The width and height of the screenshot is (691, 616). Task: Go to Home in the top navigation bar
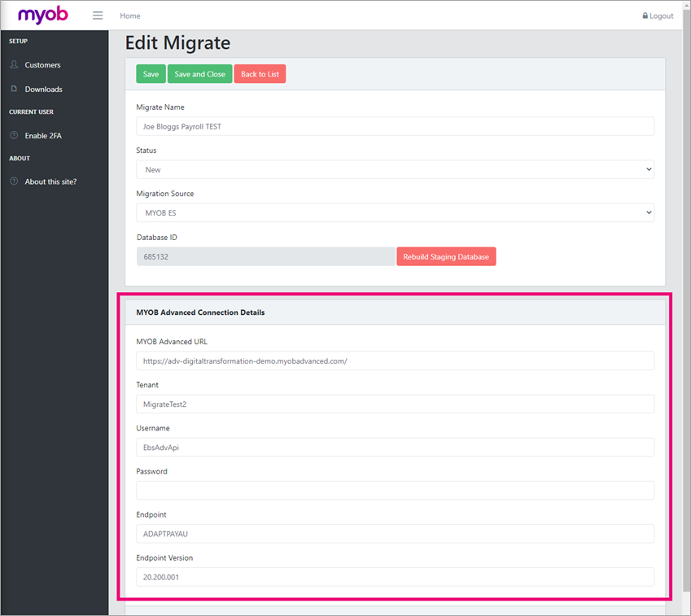click(129, 15)
